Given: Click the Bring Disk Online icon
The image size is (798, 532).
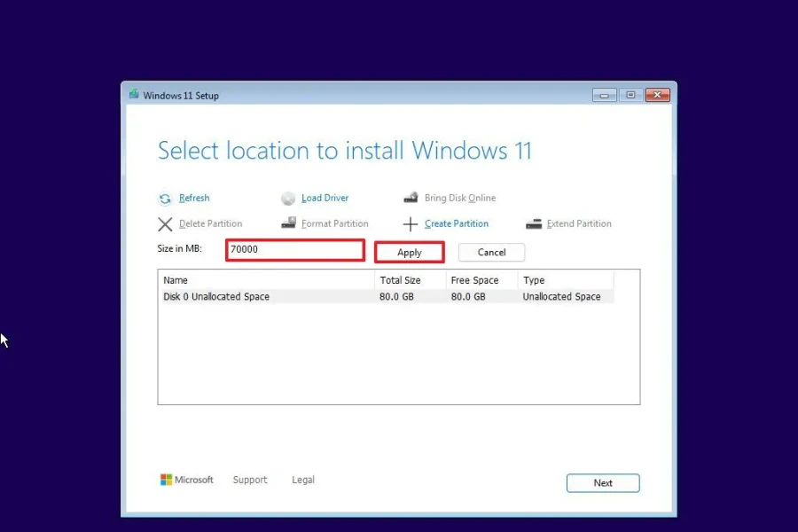Looking at the screenshot, I should click(411, 197).
